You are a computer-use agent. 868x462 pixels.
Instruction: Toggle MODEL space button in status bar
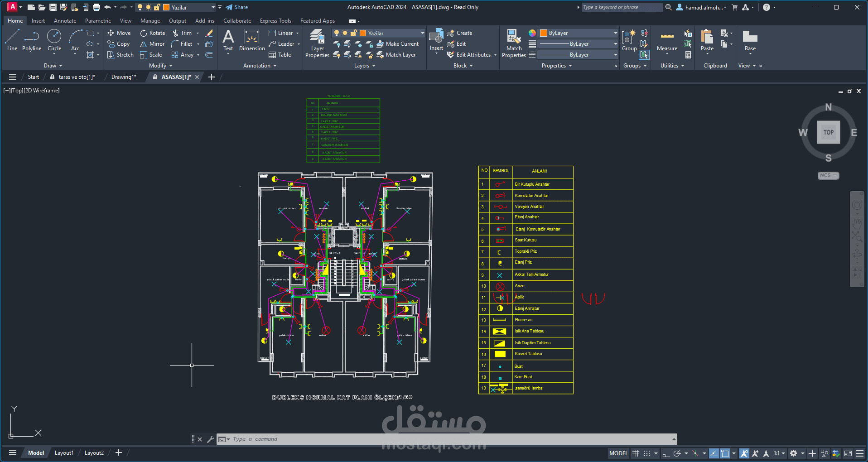pos(618,453)
